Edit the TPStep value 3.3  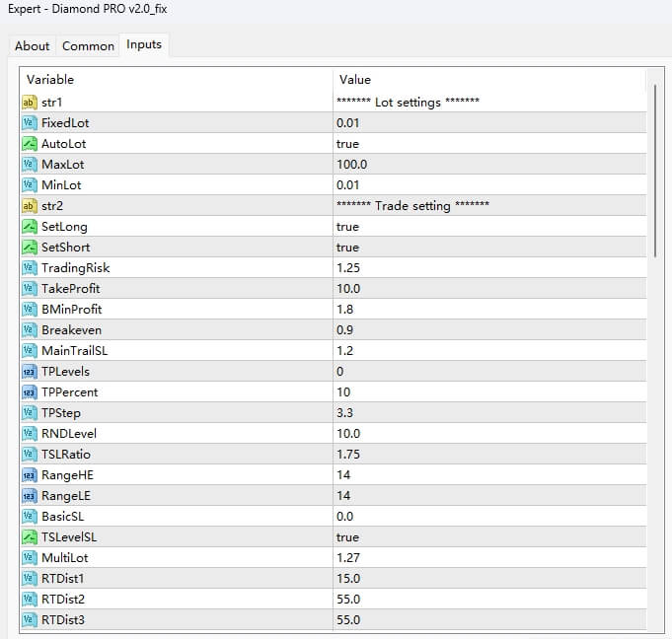pyautogui.click(x=345, y=413)
